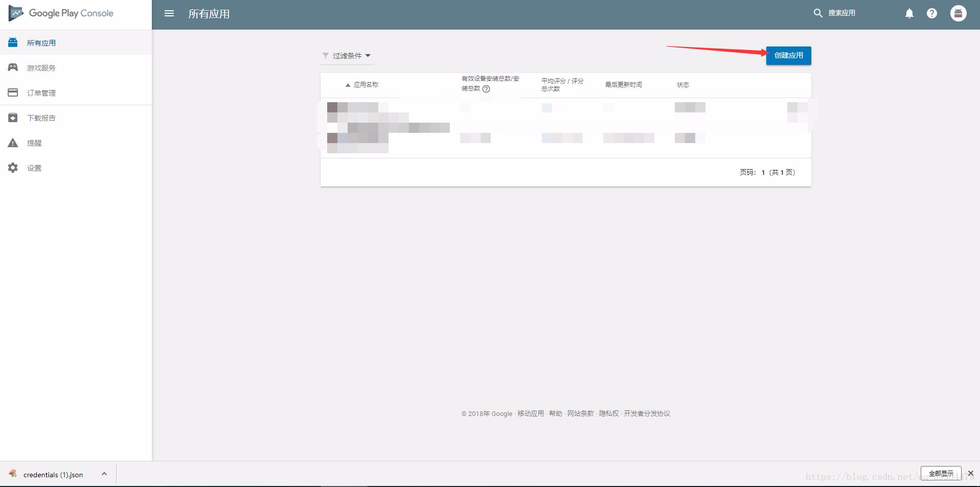Click the card icon beside 订单管理
The width and height of the screenshot is (980, 487).
pos(13,92)
